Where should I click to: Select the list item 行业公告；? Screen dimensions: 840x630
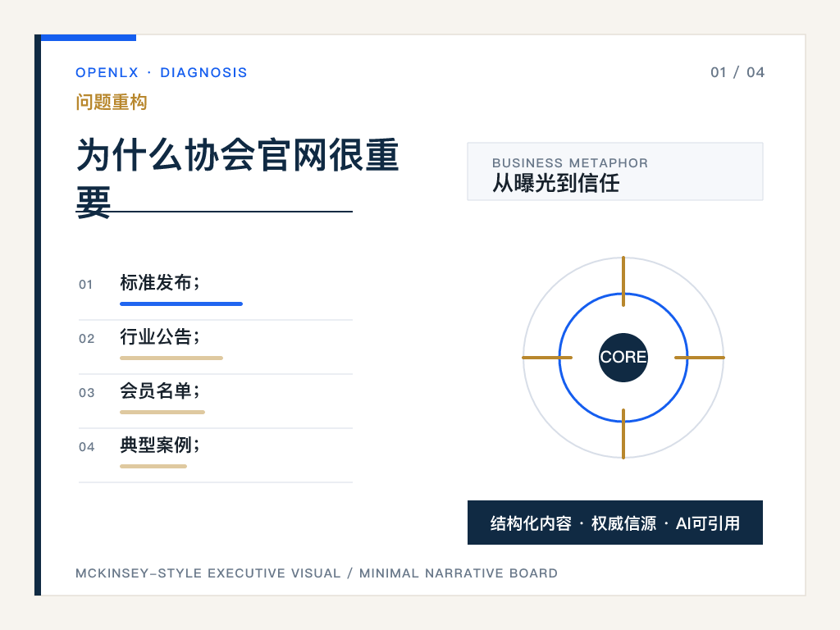point(160,336)
